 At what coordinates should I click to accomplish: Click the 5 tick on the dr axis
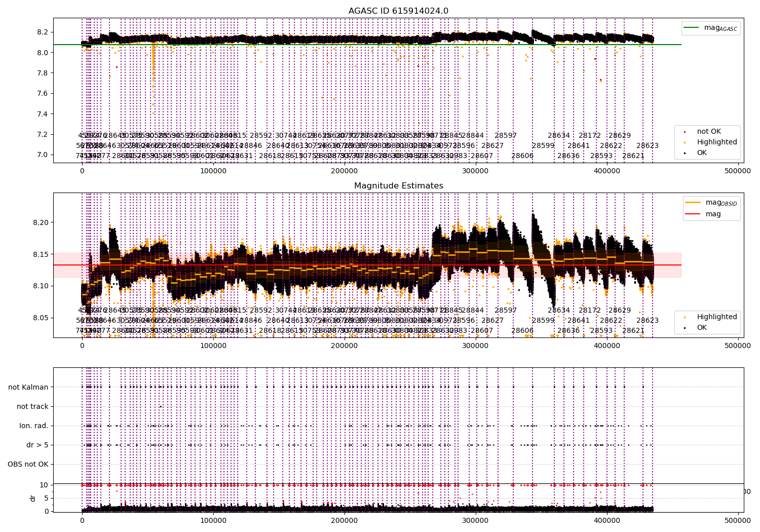(x=47, y=499)
